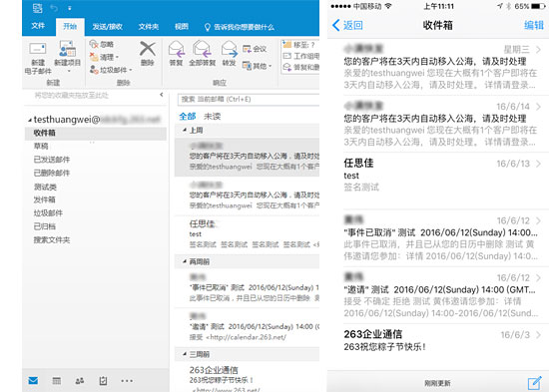Open the "邀请" 测试 email in Outlook
549x392 pixels.
pos(247,326)
